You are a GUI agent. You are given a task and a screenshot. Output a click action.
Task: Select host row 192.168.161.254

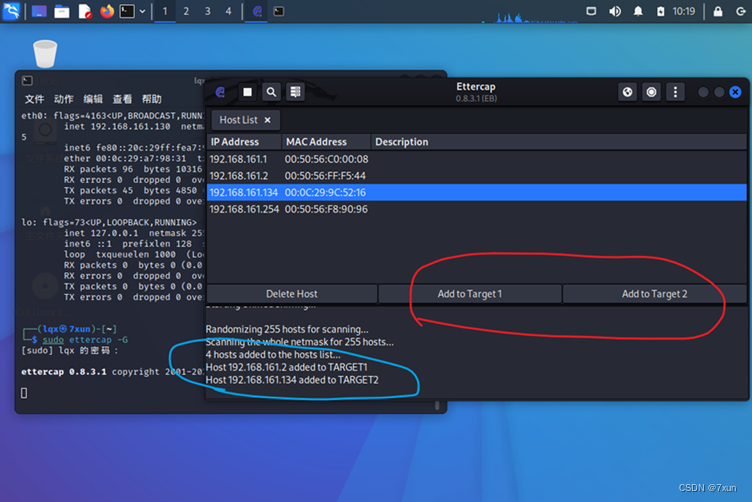(x=477, y=210)
